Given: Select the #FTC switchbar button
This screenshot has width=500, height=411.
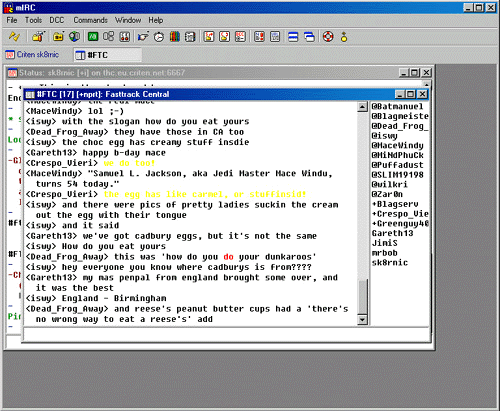Looking at the screenshot, I should click(x=108, y=55).
